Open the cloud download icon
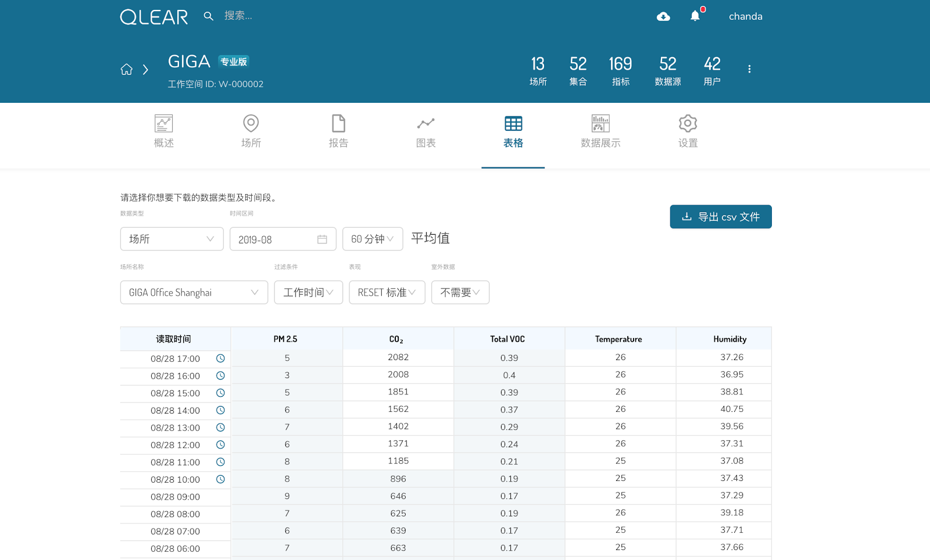 click(x=663, y=16)
